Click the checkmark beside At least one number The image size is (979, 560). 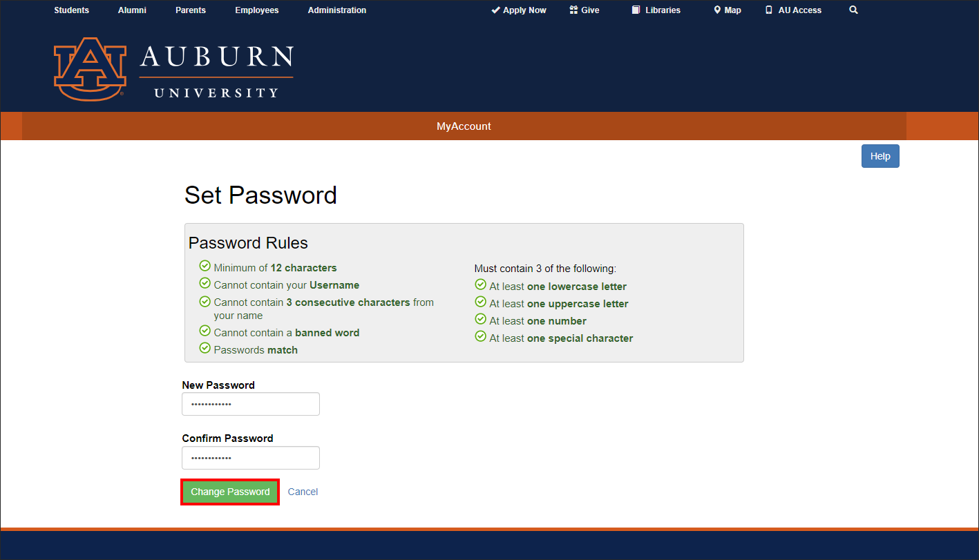[x=480, y=319]
